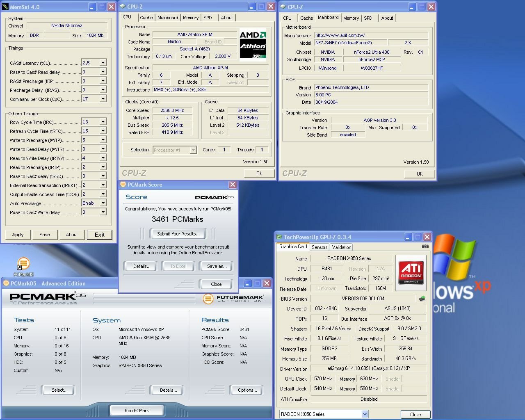The height and width of the screenshot is (420, 525).
Task: Click Close in PCMark Score dialog
Action: tap(216, 284)
